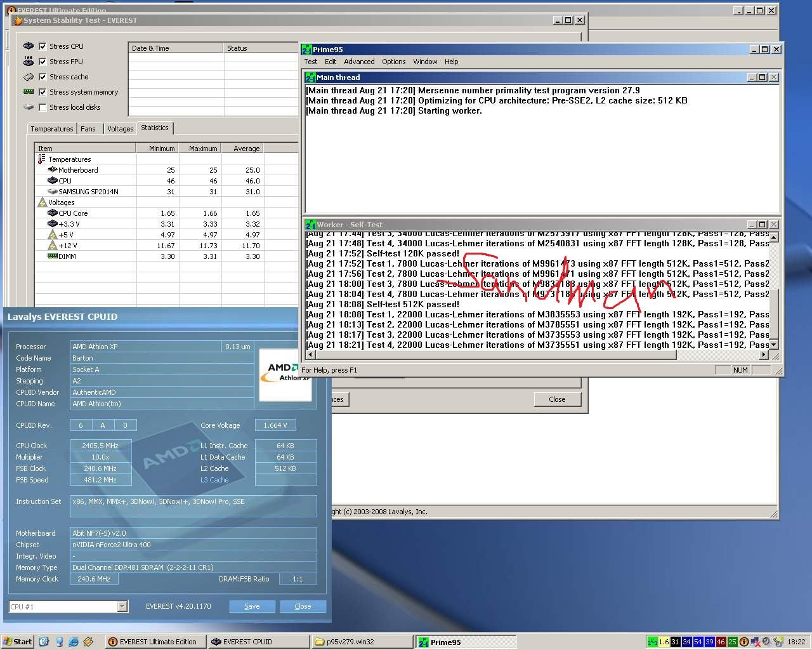Toggle the Stress system memory checkbox
This screenshot has height=650, width=812.
click(x=43, y=92)
